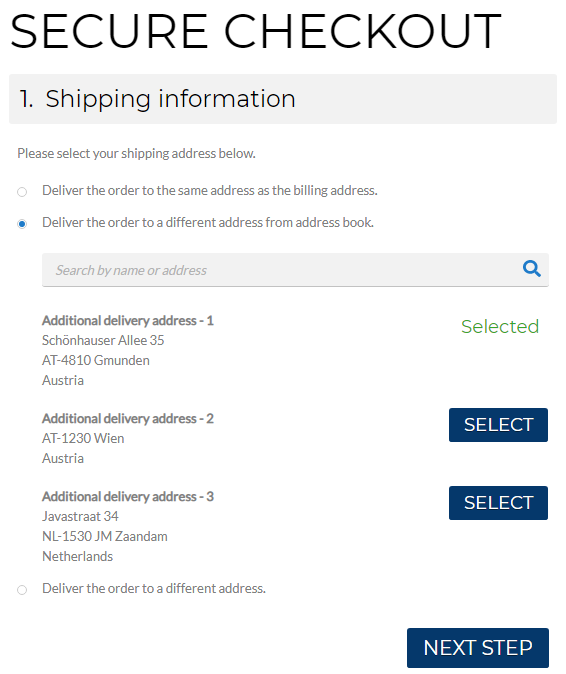Select Additional delivery address 3 button

498,503
